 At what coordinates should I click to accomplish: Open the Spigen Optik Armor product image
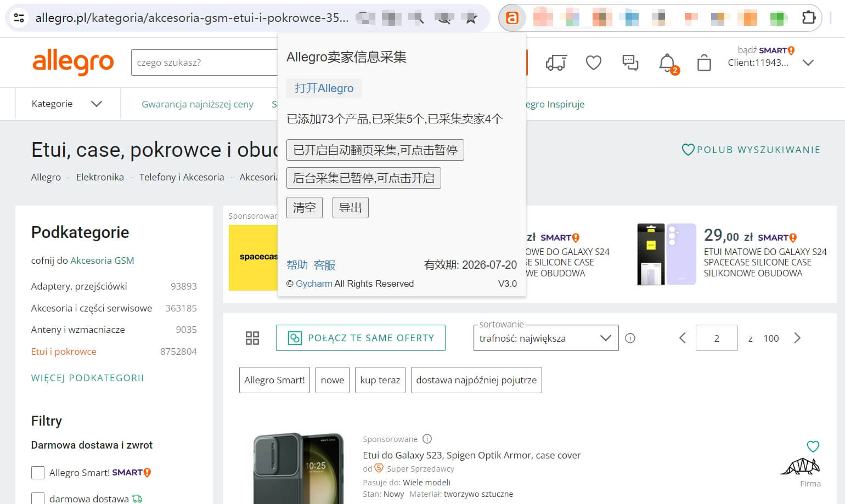[298, 468]
